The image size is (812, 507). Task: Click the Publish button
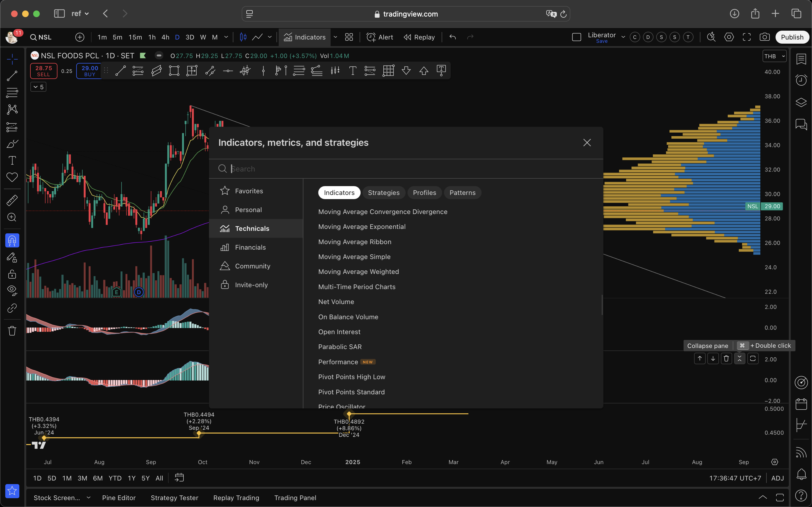792,37
